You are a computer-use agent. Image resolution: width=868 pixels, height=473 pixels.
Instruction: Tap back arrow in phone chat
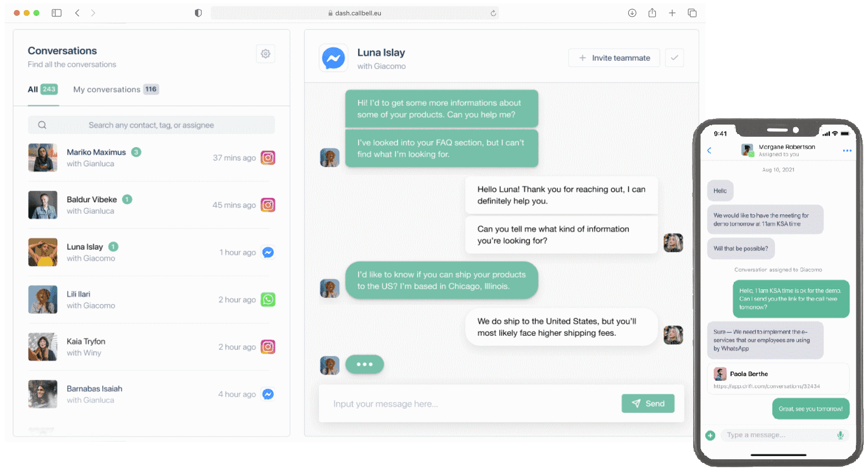[x=709, y=150]
